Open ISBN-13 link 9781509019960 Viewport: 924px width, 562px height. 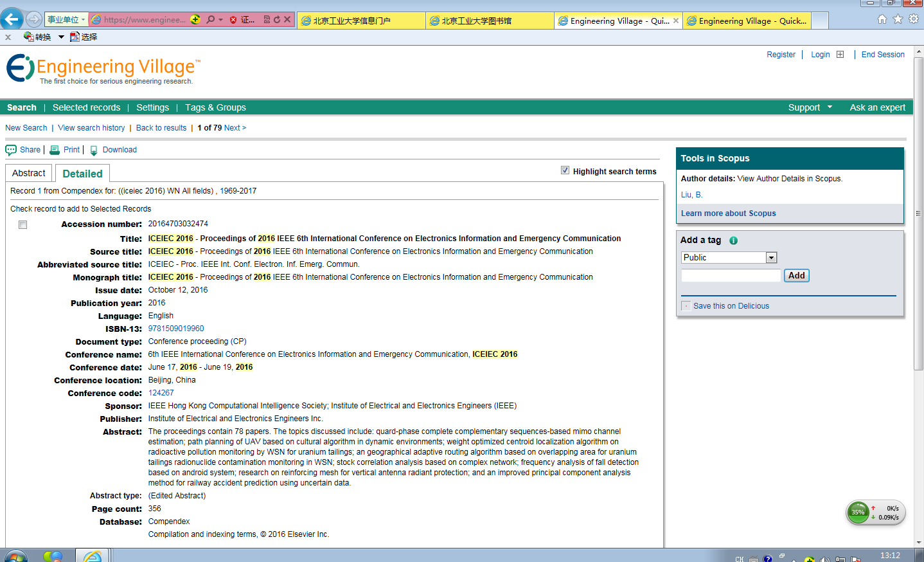point(176,329)
